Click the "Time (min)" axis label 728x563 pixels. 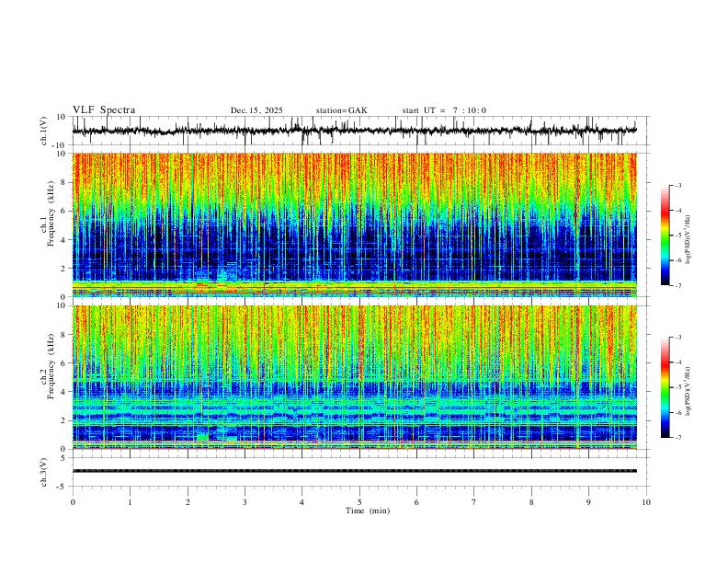click(x=368, y=511)
